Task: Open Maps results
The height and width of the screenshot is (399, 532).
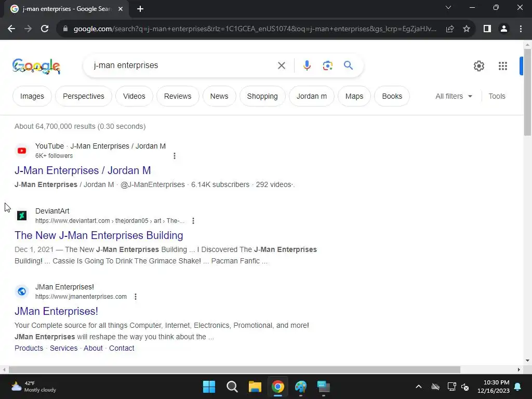Action: 354,96
